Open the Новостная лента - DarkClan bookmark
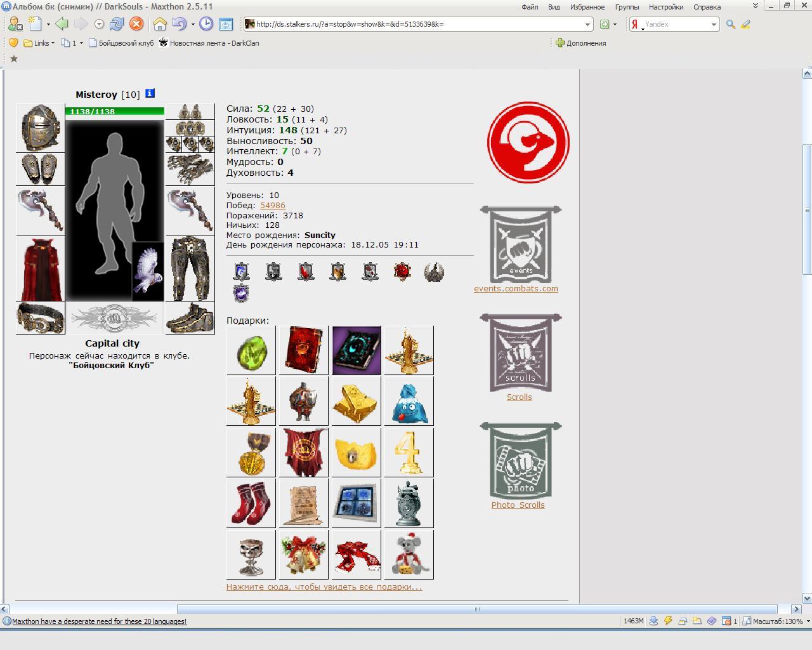This screenshot has height=650, width=812. [209, 43]
